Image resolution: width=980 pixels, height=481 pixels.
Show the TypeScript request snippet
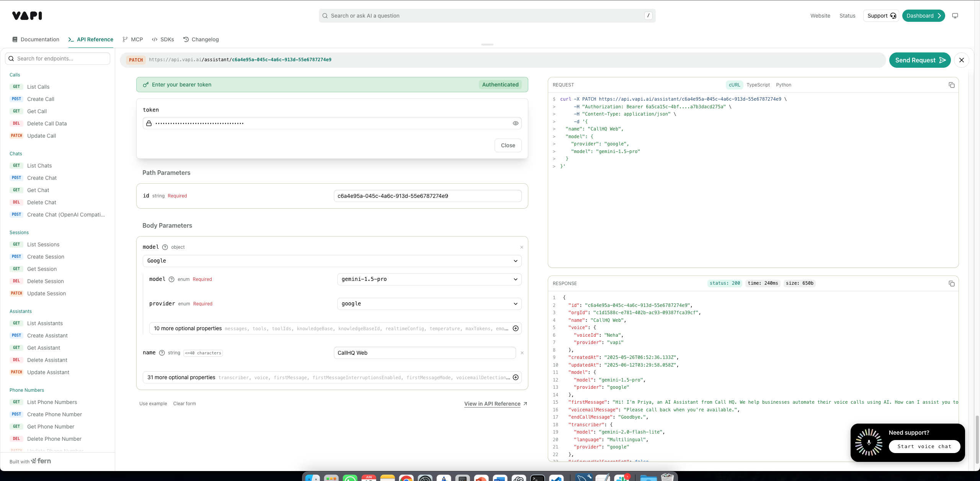point(758,85)
